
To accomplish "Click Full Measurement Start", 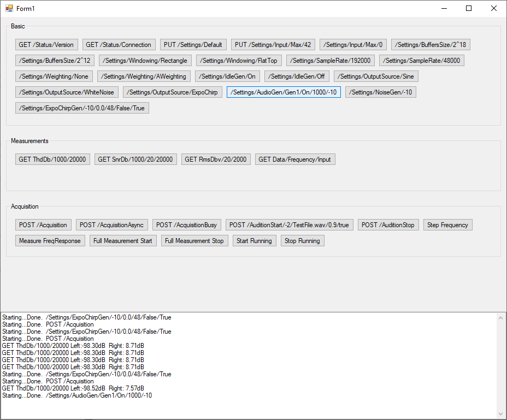I will pyautogui.click(x=123, y=240).
